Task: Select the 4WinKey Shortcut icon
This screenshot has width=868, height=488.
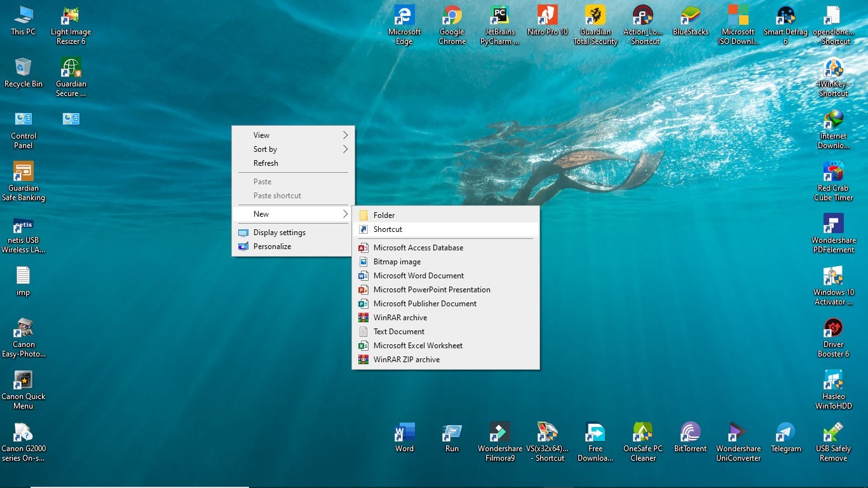Action: point(833,78)
